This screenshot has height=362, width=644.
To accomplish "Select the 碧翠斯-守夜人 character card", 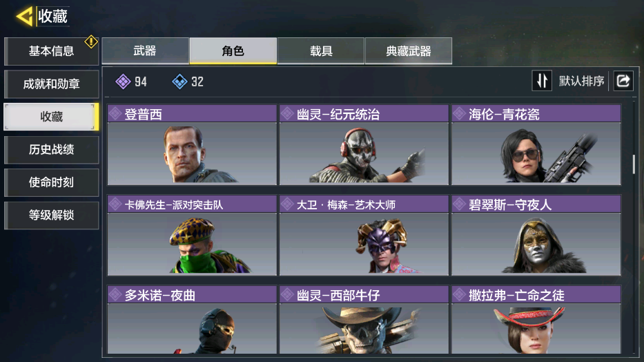I will (x=536, y=236).
